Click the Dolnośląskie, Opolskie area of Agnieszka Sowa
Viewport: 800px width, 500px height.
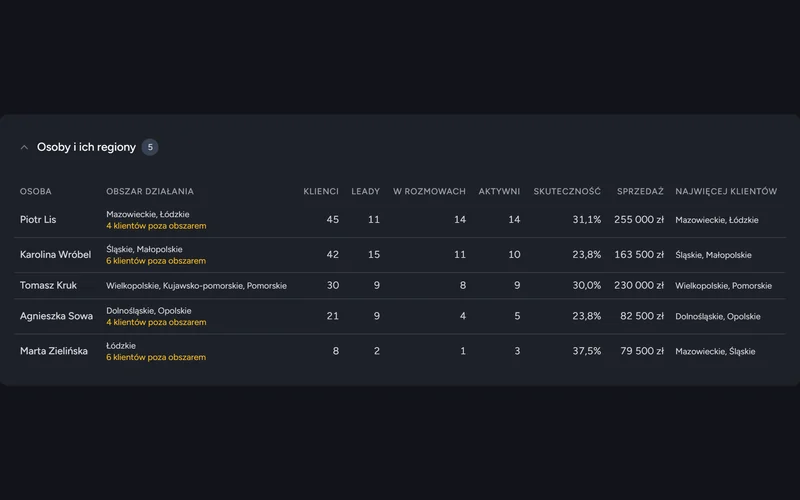(x=149, y=311)
